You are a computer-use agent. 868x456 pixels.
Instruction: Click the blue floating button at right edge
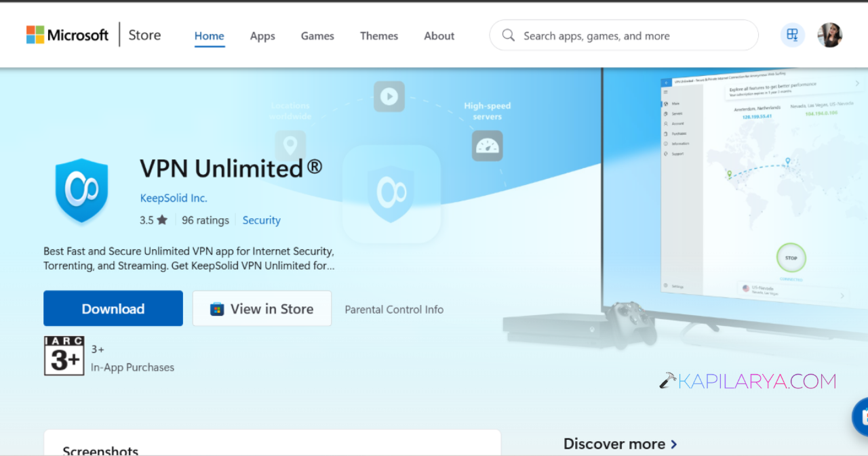(x=861, y=417)
